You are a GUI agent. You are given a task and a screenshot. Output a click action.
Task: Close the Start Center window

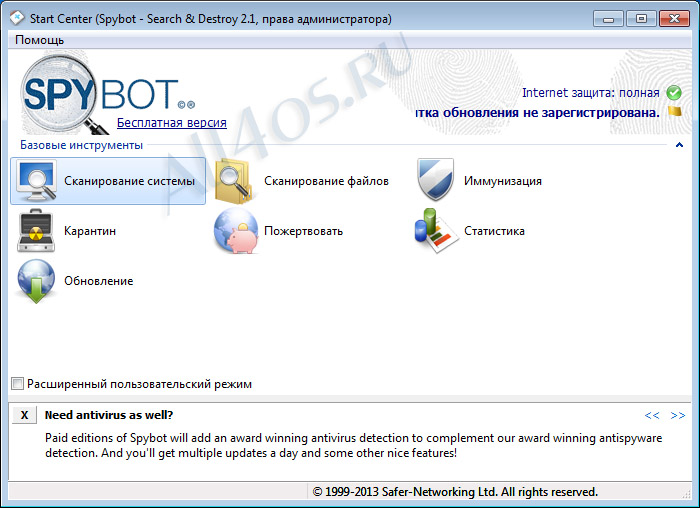(675, 19)
